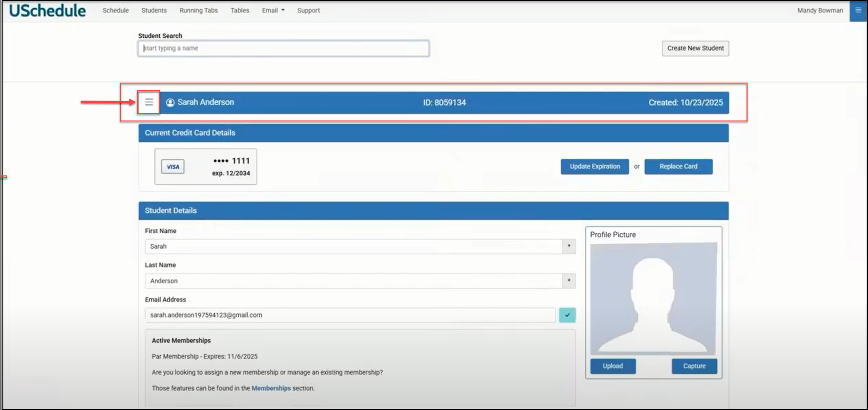Viewport: 868px width, 410px height.
Task: Go to the Students page
Action: tap(154, 11)
